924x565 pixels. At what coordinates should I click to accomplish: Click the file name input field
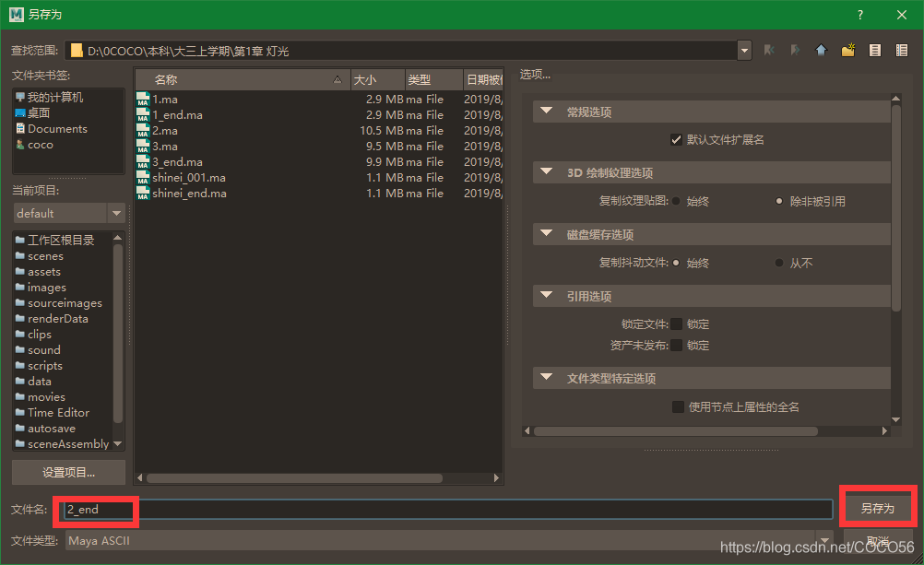pos(443,509)
